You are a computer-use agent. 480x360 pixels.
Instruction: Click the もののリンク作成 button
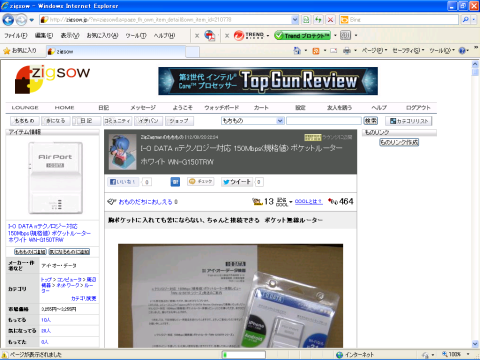(x=399, y=142)
